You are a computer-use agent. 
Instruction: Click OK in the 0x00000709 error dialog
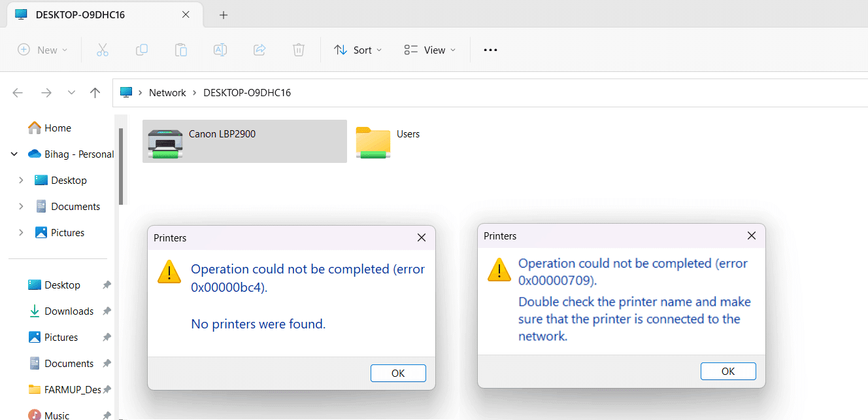[728, 371]
